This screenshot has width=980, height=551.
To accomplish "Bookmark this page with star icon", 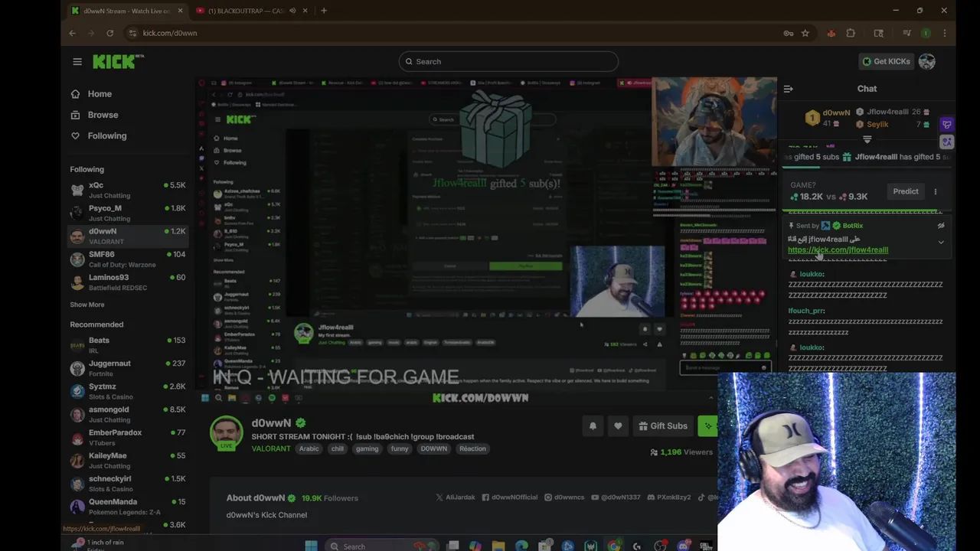I will click(x=805, y=33).
